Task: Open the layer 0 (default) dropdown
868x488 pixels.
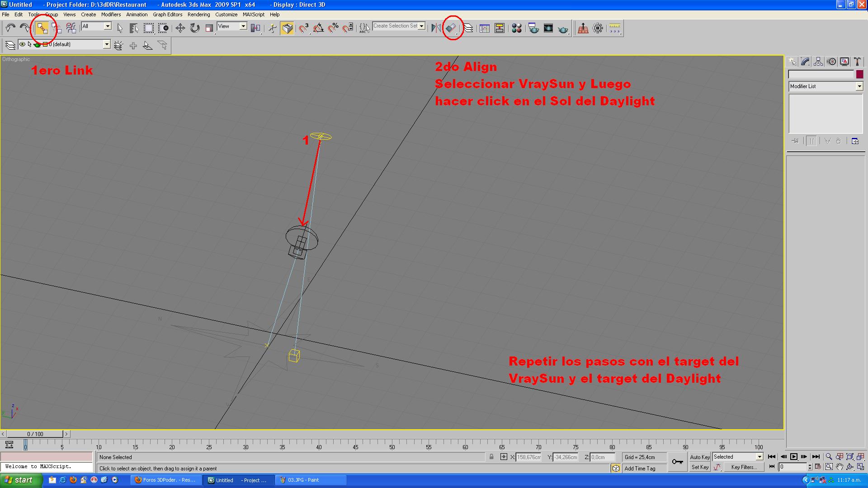Action: tap(107, 44)
